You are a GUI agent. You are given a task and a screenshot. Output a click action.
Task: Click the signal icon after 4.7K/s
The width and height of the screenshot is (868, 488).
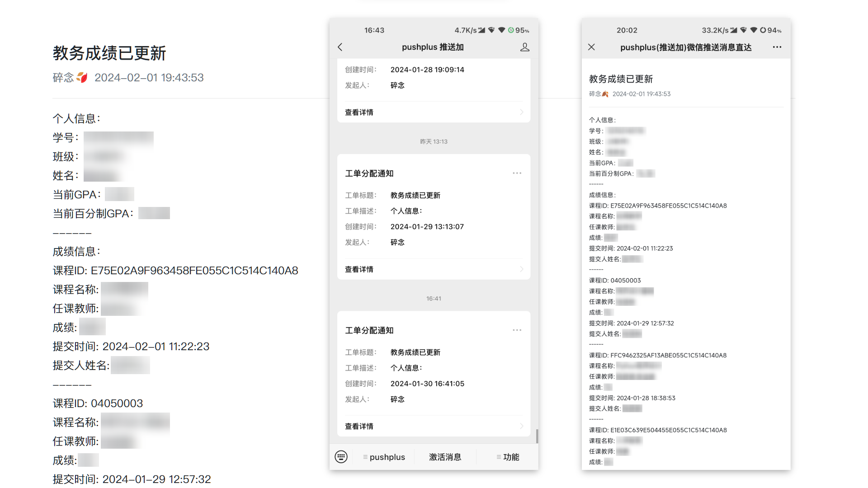[481, 30]
